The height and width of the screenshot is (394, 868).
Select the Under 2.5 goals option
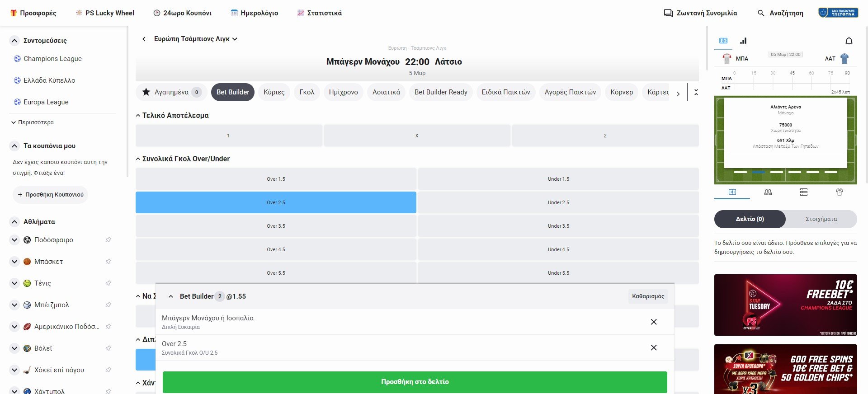tap(558, 202)
